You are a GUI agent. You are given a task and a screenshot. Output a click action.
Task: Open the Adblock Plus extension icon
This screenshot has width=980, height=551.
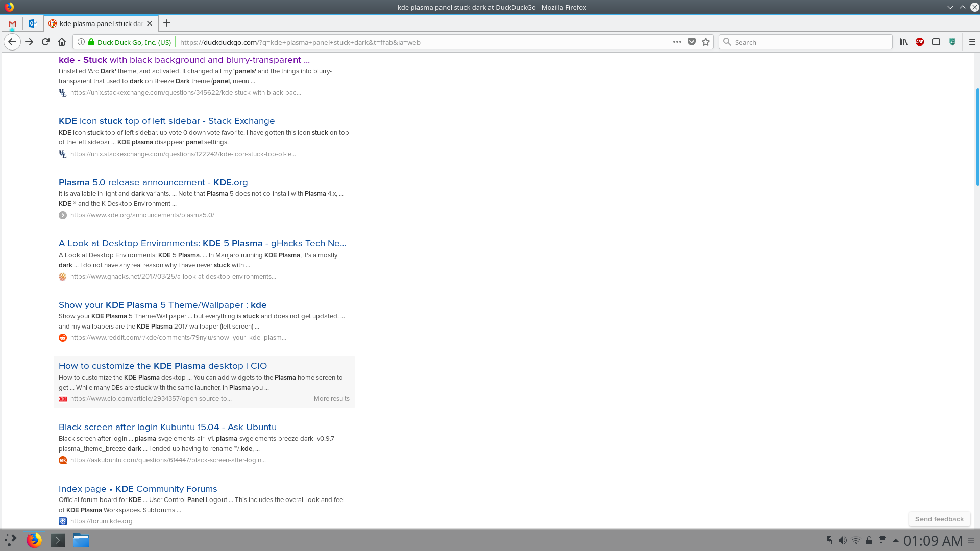[920, 42]
